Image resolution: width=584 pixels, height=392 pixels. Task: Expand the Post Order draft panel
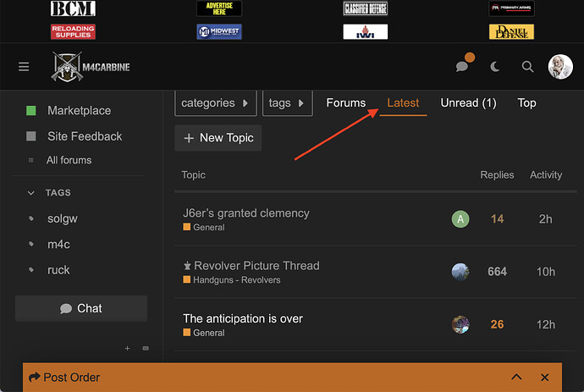(516, 377)
